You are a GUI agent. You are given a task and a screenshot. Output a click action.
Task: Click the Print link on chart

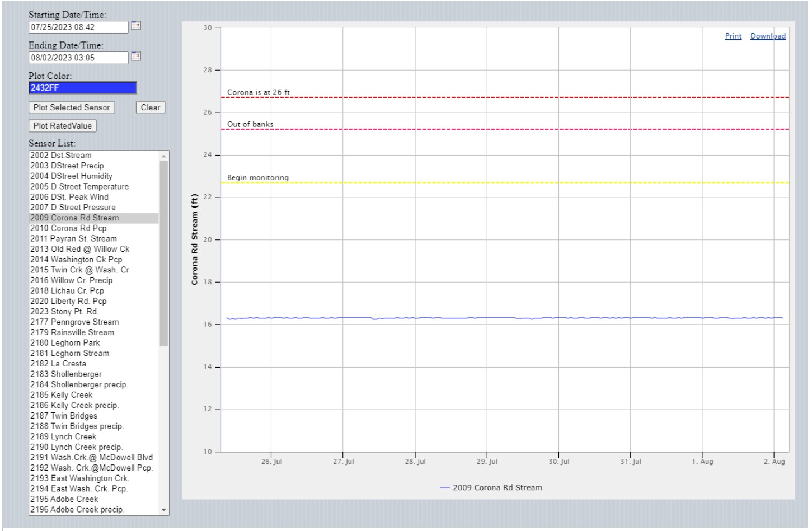point(733,36)
